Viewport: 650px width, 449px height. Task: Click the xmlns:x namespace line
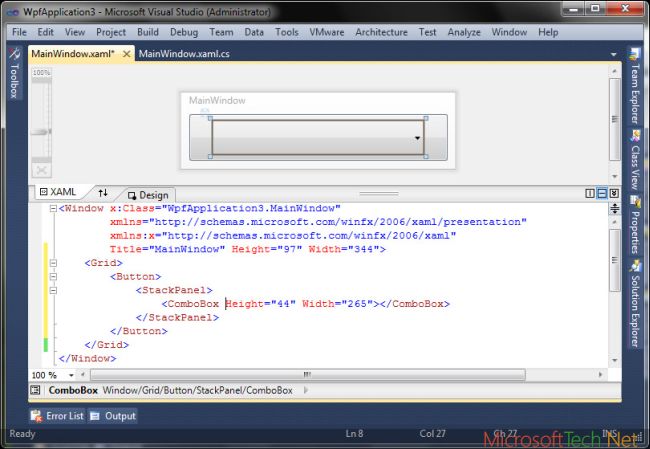283,235
